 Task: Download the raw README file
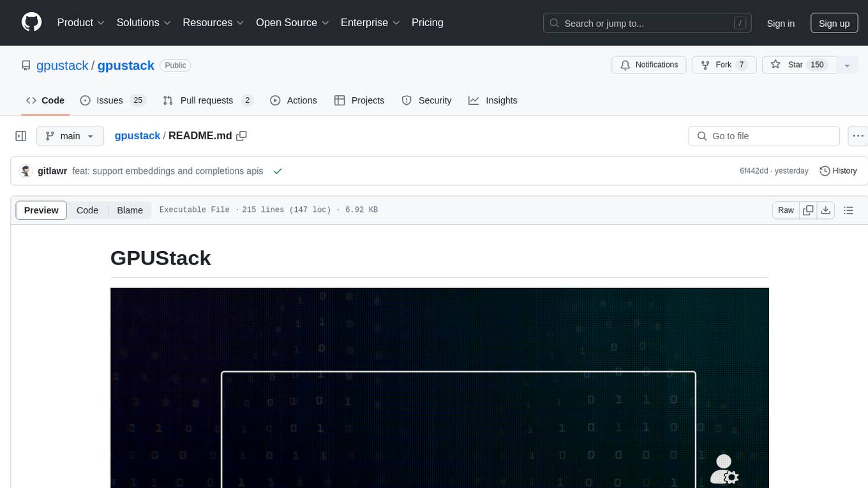pyautogui.click(x=826, y=210)
